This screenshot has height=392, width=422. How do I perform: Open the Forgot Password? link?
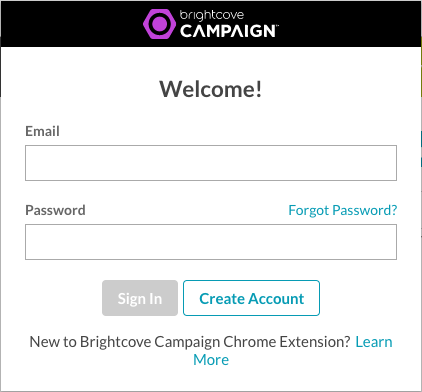tap(343, 210)
